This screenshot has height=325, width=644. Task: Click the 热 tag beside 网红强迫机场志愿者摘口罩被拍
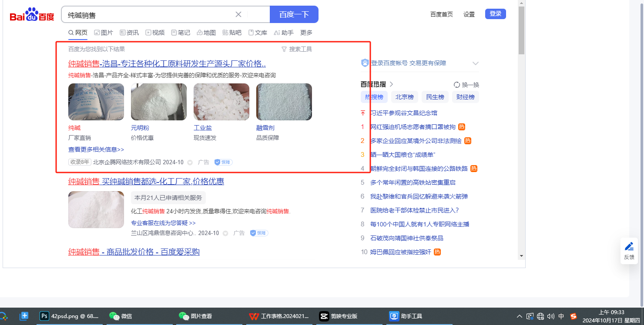[462, 127]
